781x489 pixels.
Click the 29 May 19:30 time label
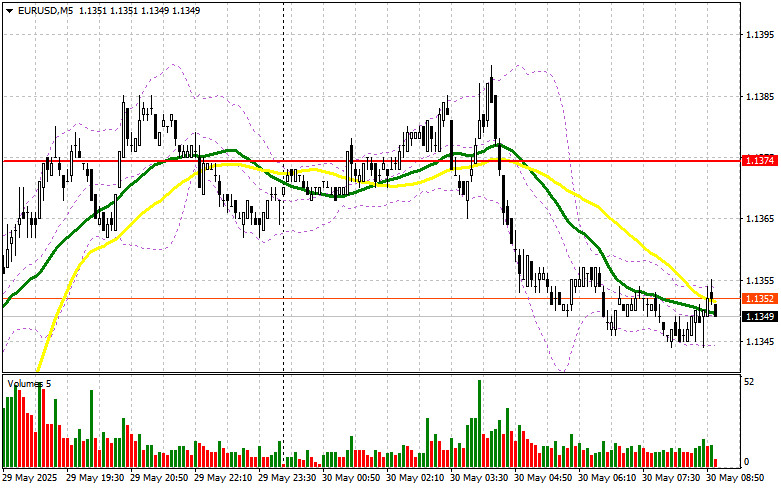(x=95, y=478)
